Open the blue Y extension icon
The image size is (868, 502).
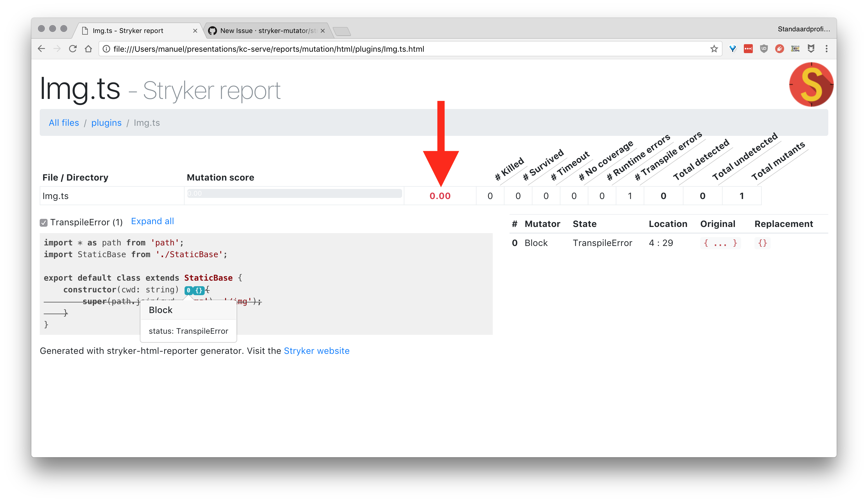click(732, 49)
